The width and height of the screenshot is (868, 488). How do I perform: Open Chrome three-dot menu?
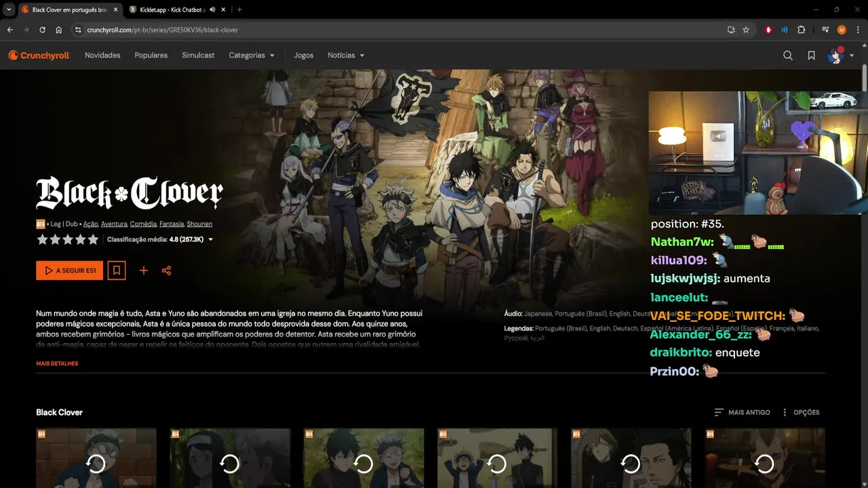[x=858, y=30]
